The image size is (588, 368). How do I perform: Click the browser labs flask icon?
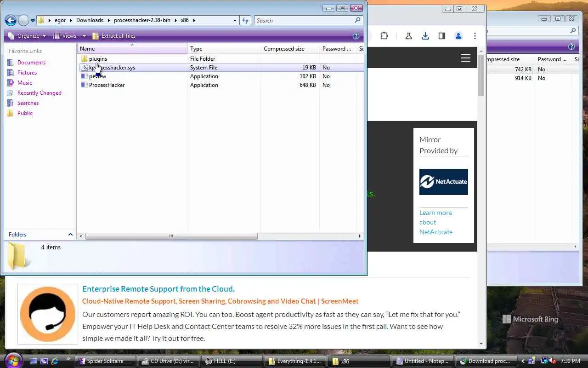tap(408, 36)
